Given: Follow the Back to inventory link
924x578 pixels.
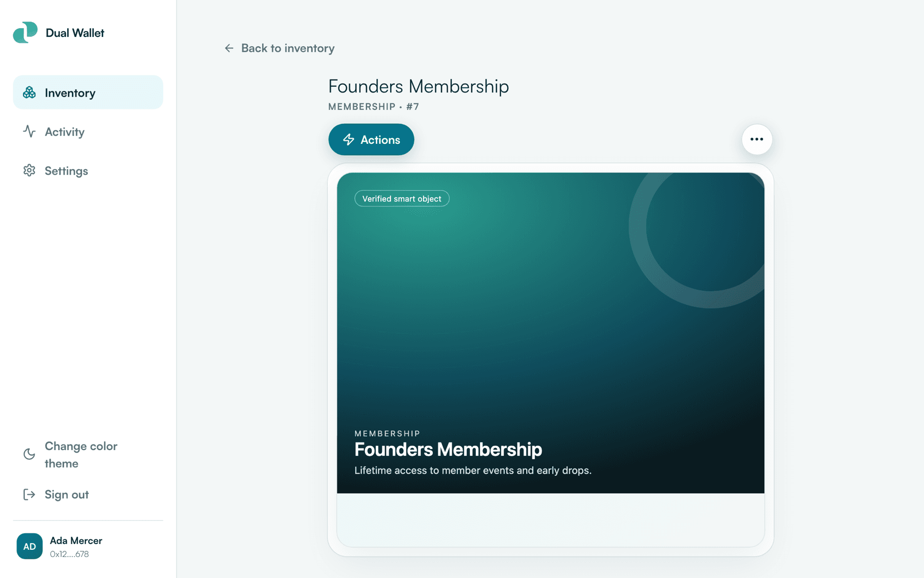Looking at the screenshot, I should point(279,48).
